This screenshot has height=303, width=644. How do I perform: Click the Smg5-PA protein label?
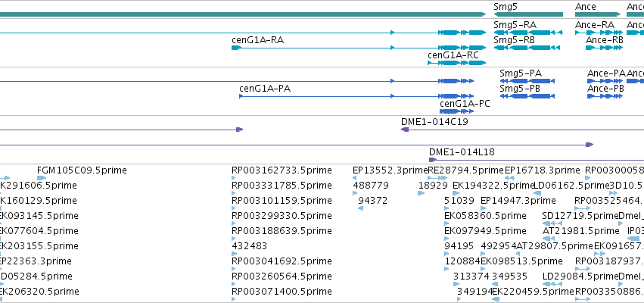[521, 73]
